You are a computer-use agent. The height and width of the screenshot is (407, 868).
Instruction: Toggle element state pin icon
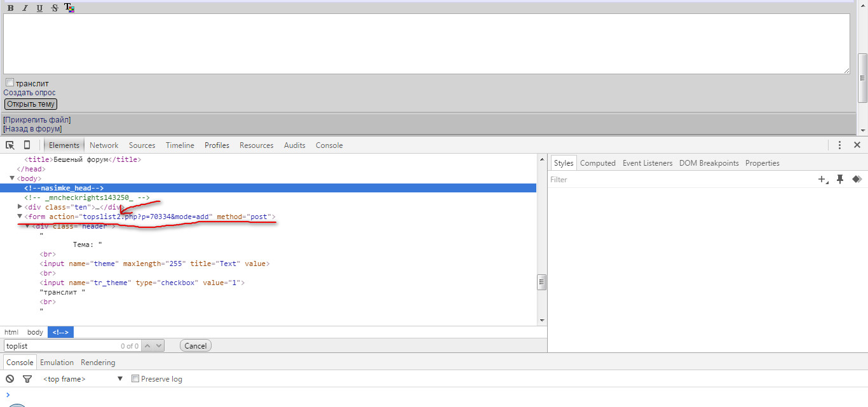(840, 180)
